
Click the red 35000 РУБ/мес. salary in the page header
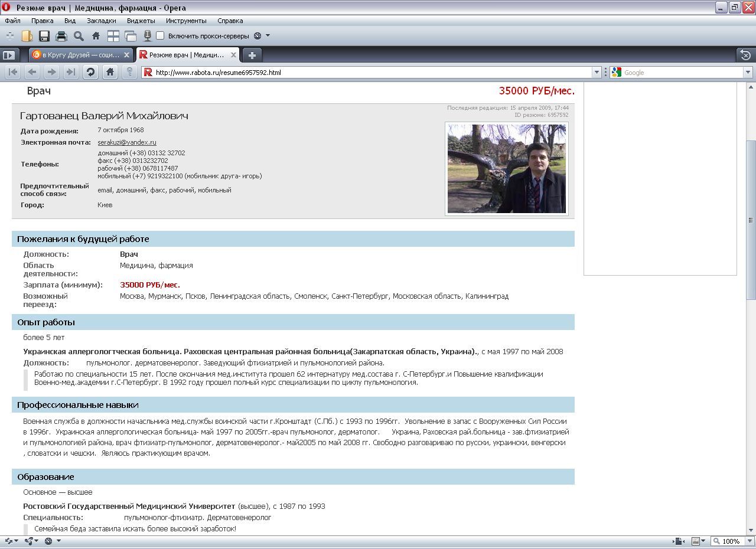click(537, 91)
